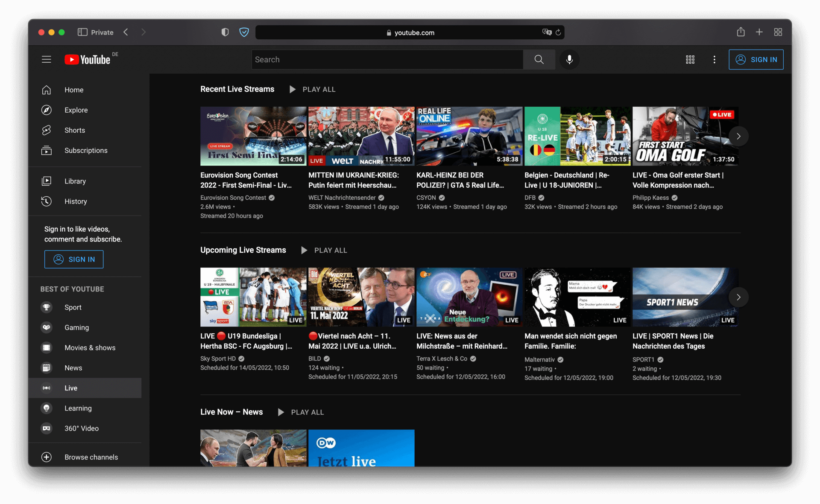Show Safari tab overview
The image size is (820, 504).
tap(778, 32)
